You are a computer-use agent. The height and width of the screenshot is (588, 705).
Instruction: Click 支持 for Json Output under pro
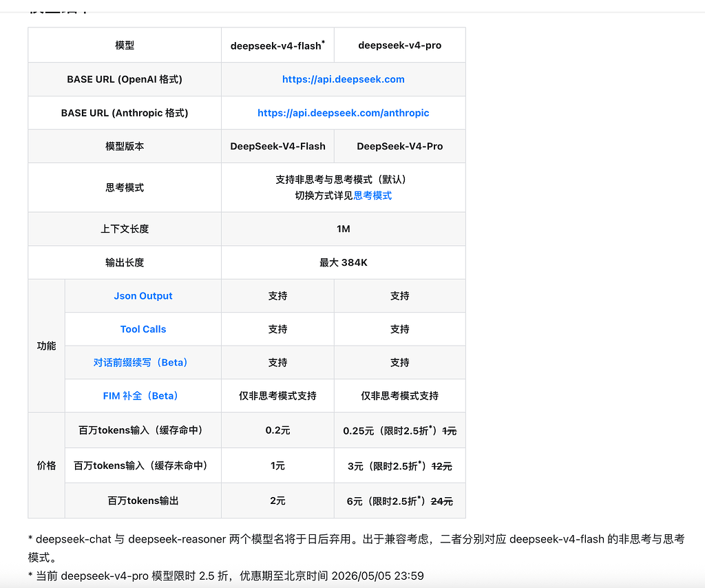pyautogui.click(x=400, y=296)
